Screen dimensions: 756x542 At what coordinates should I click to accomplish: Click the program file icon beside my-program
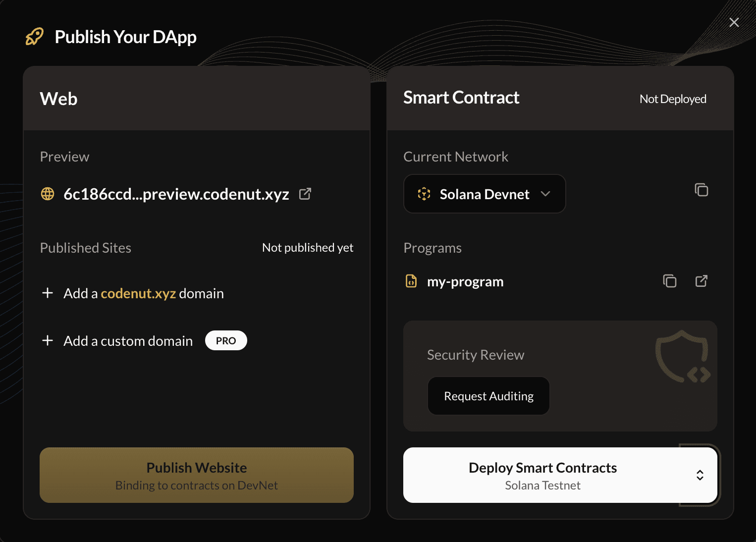point(411,281)
